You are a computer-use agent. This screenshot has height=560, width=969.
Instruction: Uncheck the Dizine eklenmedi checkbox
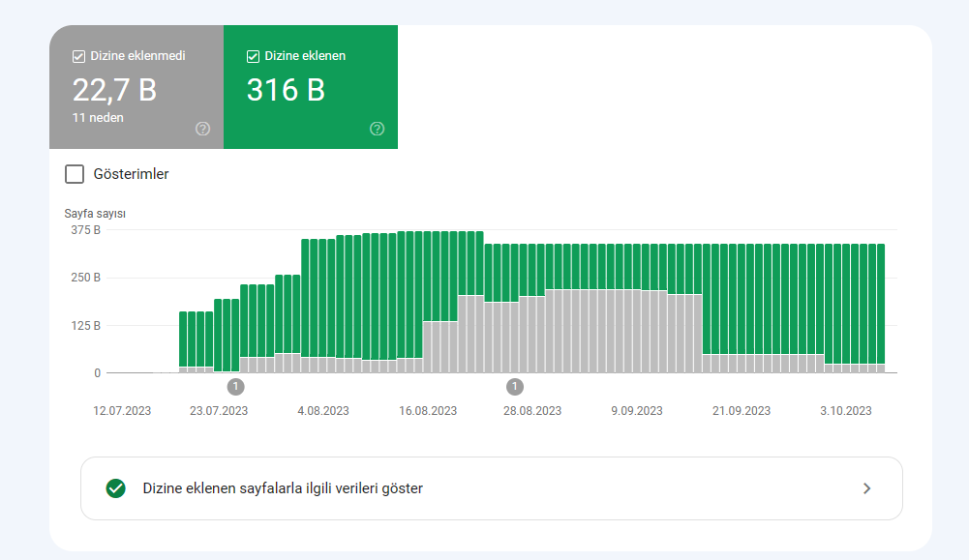pyautogui.click(x=78, y=56)
